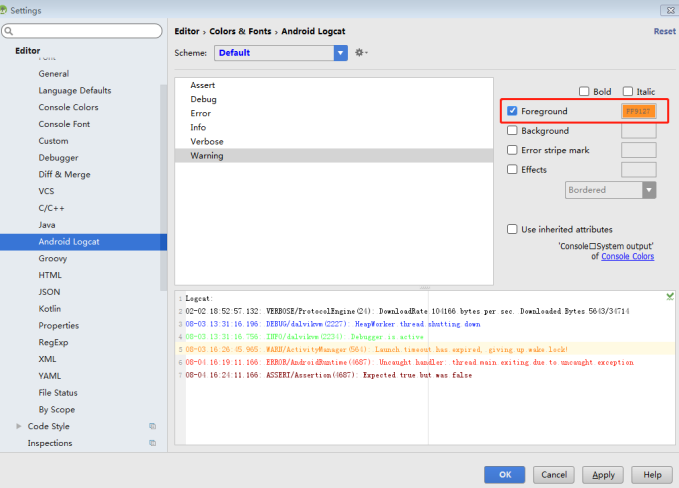The width and height of the screenshot is (679, 488).
Task: Select YAML color settings
Action: pos(50,376)
